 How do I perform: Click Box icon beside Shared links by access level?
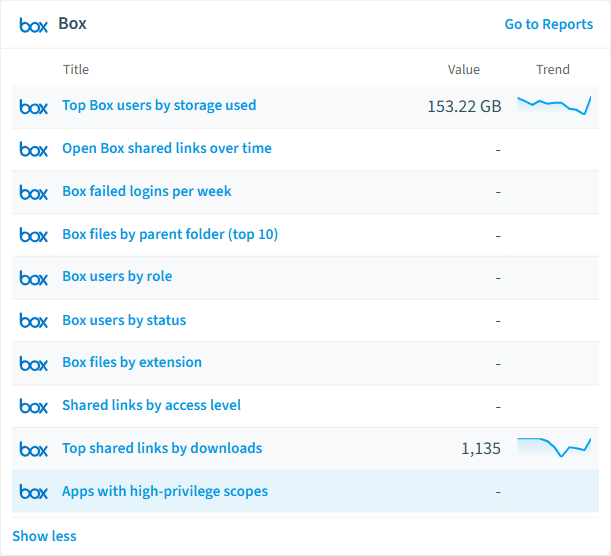pyautogui.click(x=34, y=406)
